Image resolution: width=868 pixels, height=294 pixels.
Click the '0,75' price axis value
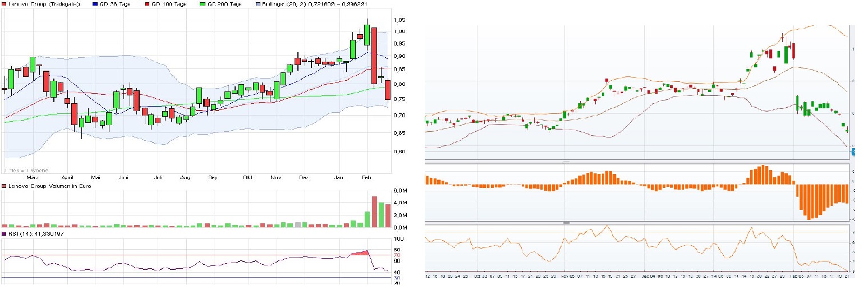399,99
